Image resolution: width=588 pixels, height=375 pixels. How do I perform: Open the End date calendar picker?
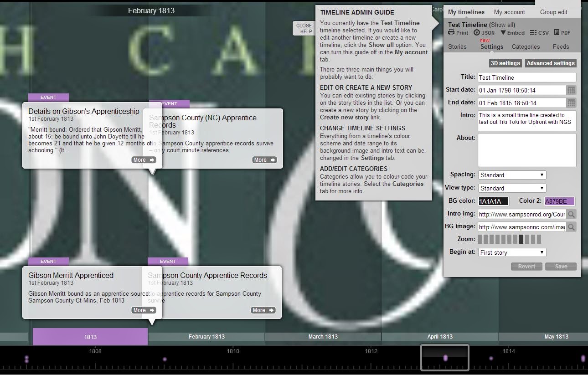point(572,103)
